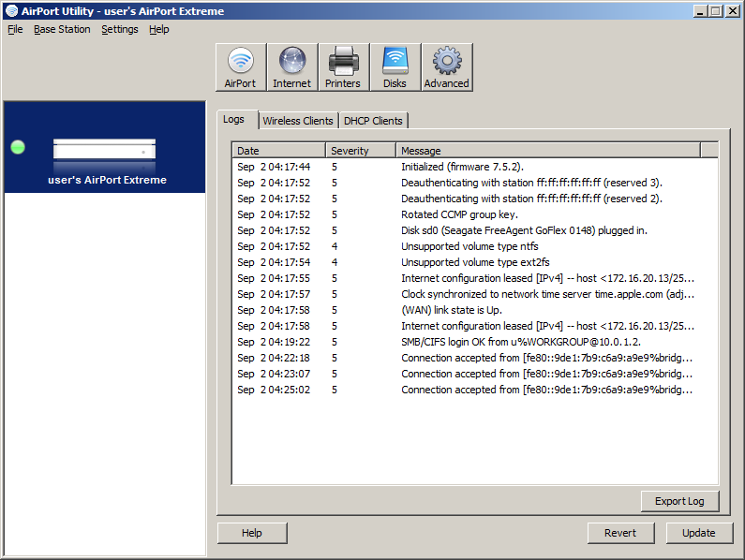The width and height of the screenshot is (745, 560).
Task: Click the green status indicator light
Action: point(18,147)
